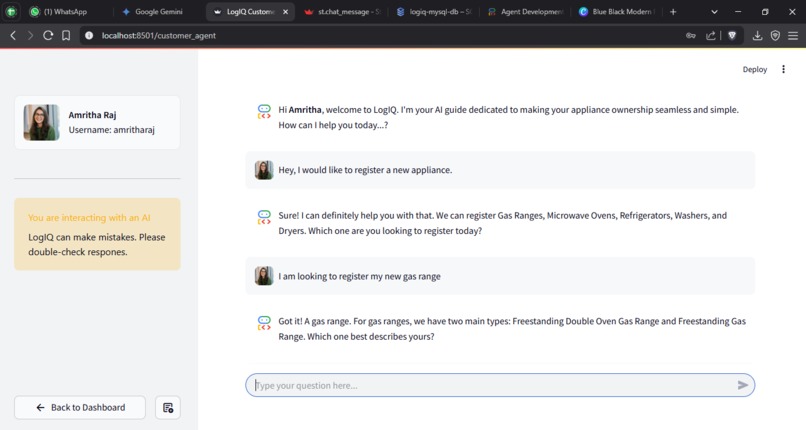Minimize the browser window
This screenshot has height=430, width=806.
(738, 11)
